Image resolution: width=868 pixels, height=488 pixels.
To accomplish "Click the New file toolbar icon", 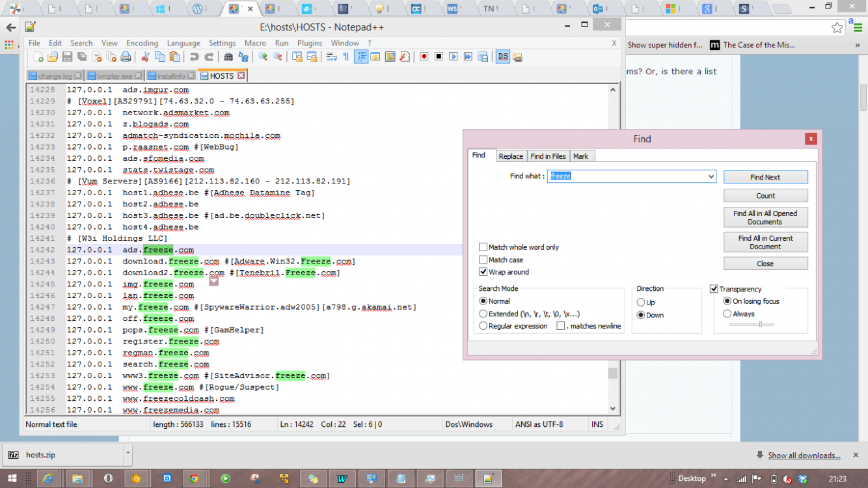I will tap(38, 57).
